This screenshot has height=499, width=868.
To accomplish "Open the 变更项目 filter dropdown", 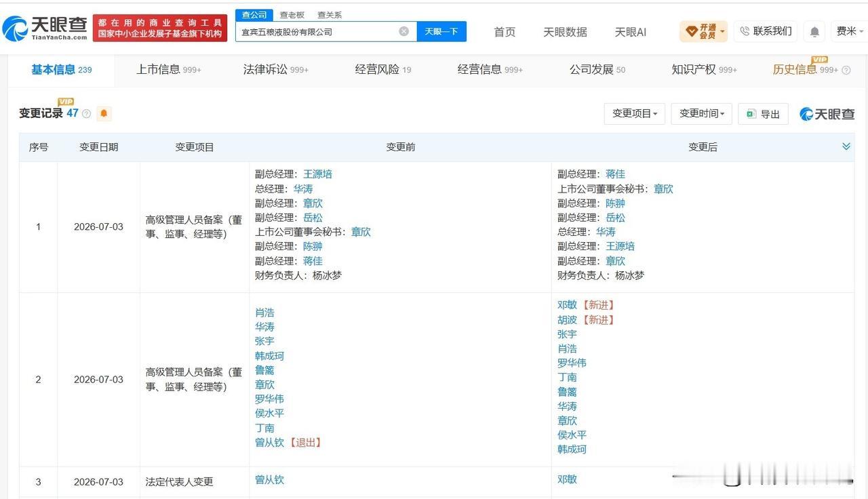I will click(x=635, y=114).
